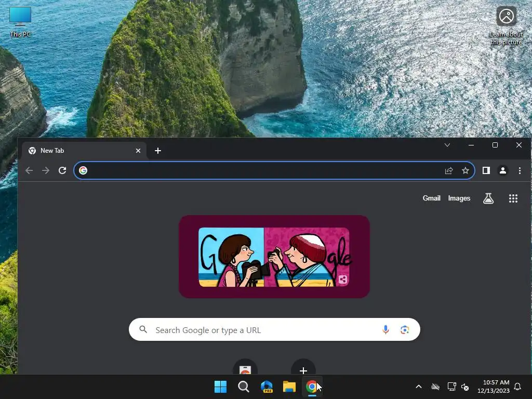Minimize the Chrome window
Viewport: 532px width, 399px height.
[471, 145]
